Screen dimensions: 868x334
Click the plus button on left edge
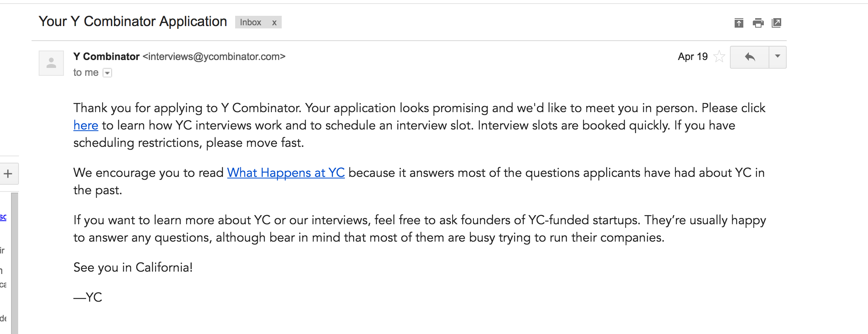click(8, 174)
